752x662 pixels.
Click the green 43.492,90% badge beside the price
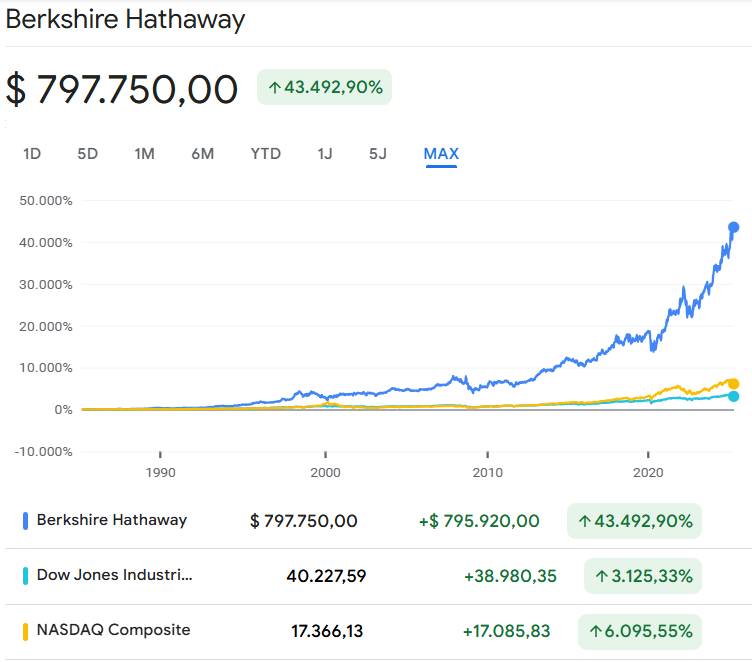(x=325, y=87)
